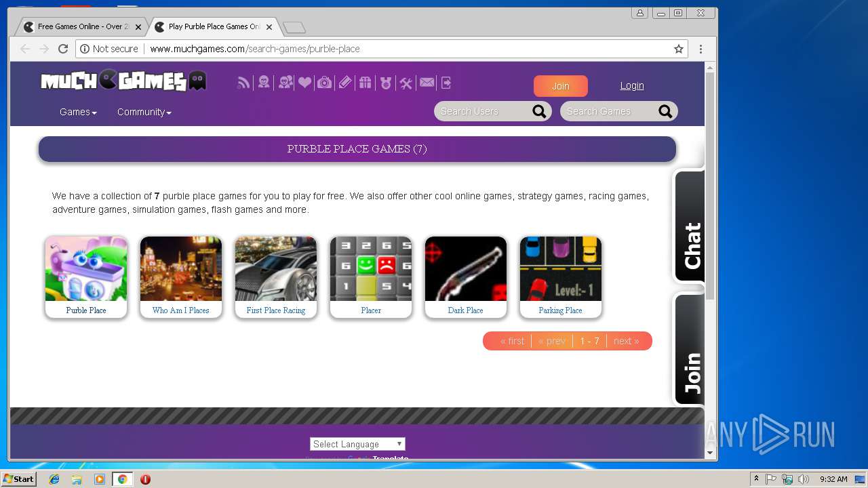Viewport: 868px width, 488px height.
Task: Click the Start button
Action: (19, 479)
